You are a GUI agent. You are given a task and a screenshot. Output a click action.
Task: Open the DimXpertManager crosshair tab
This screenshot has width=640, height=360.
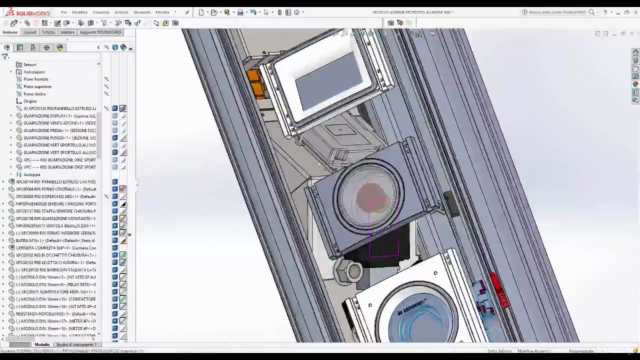(x=47, y=47)
